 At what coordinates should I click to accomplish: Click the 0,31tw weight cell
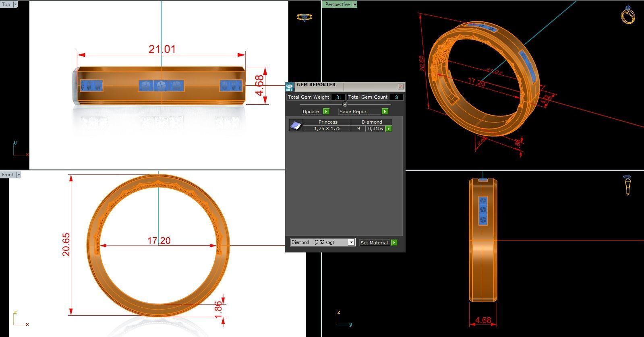pyautogui.click(x=375, y=128)
